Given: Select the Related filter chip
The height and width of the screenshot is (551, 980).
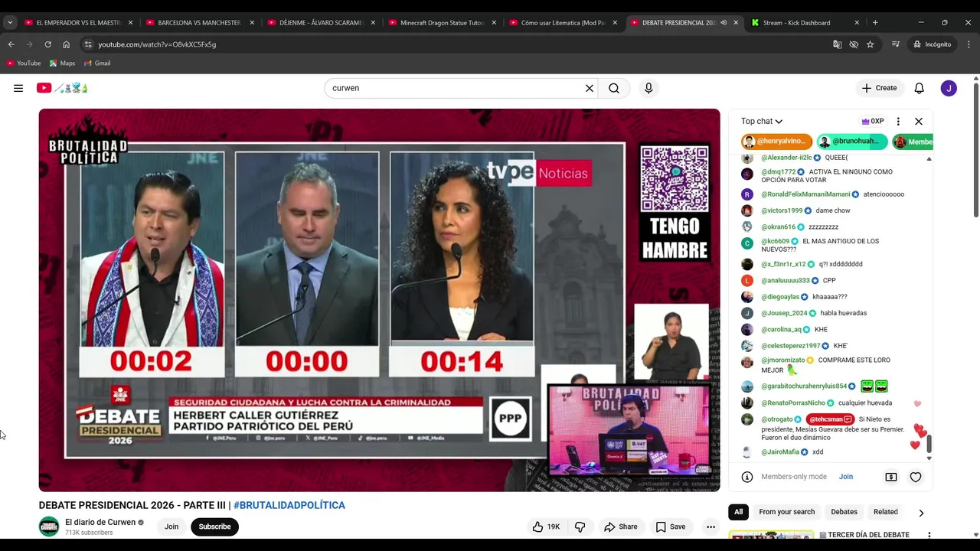Looking at the screenshot, I should click(886, 512).
